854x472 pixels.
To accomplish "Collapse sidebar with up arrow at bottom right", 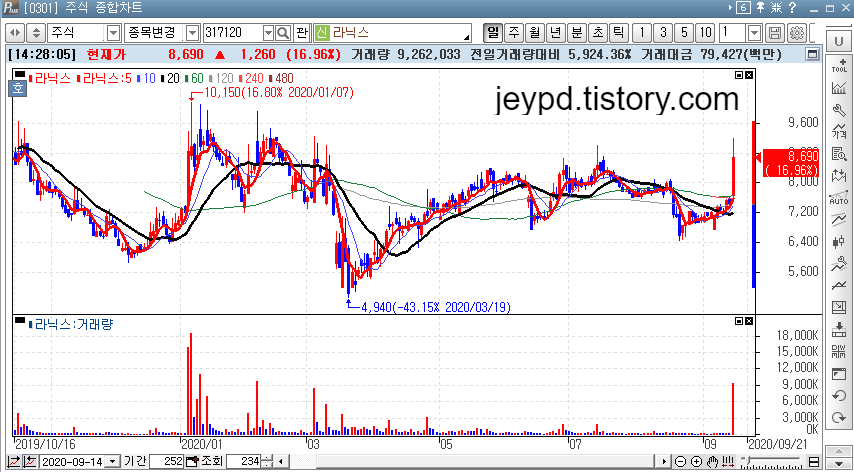I will (x=839, y=452).
